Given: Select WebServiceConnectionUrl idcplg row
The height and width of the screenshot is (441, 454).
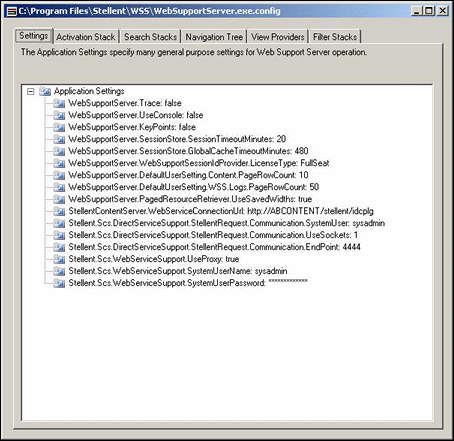Looking at the screenshot, I should pos(221,211).
